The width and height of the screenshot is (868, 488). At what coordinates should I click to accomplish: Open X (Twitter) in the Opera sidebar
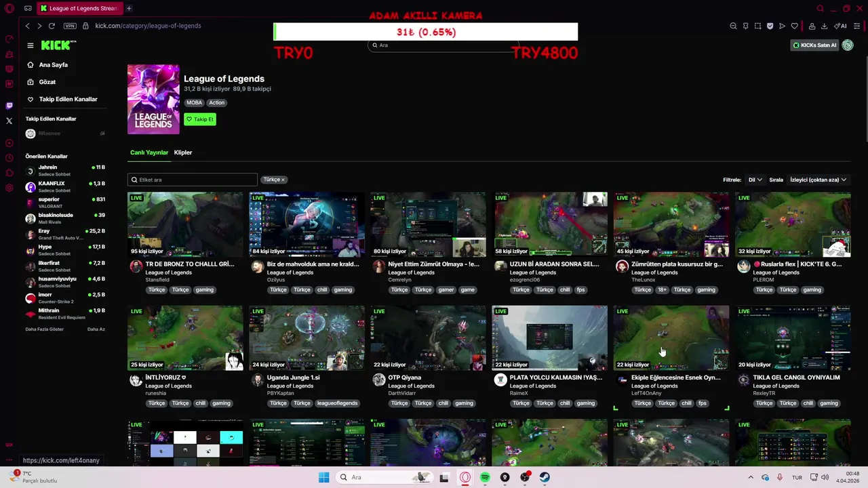coord(9,121)
